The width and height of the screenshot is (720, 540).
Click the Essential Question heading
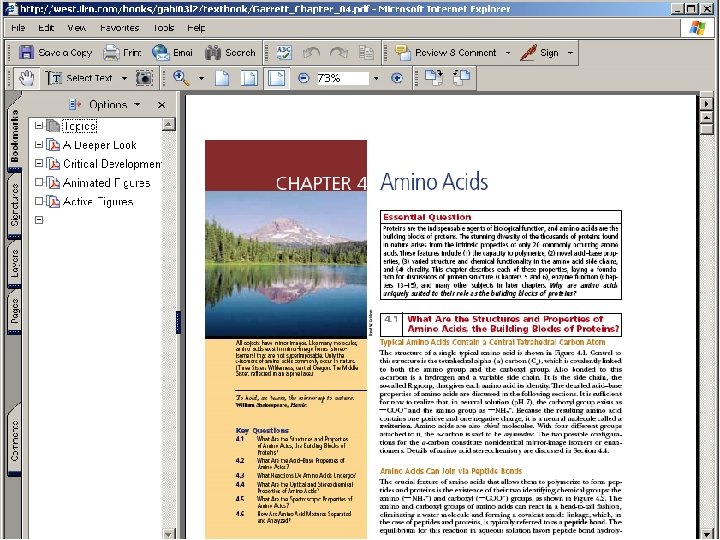click(x=427, y=217)
